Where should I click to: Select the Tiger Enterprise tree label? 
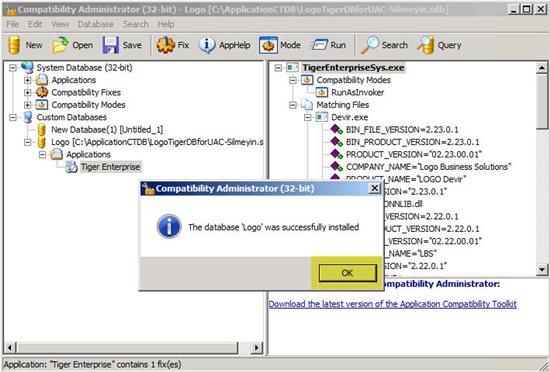coord(110,167)
